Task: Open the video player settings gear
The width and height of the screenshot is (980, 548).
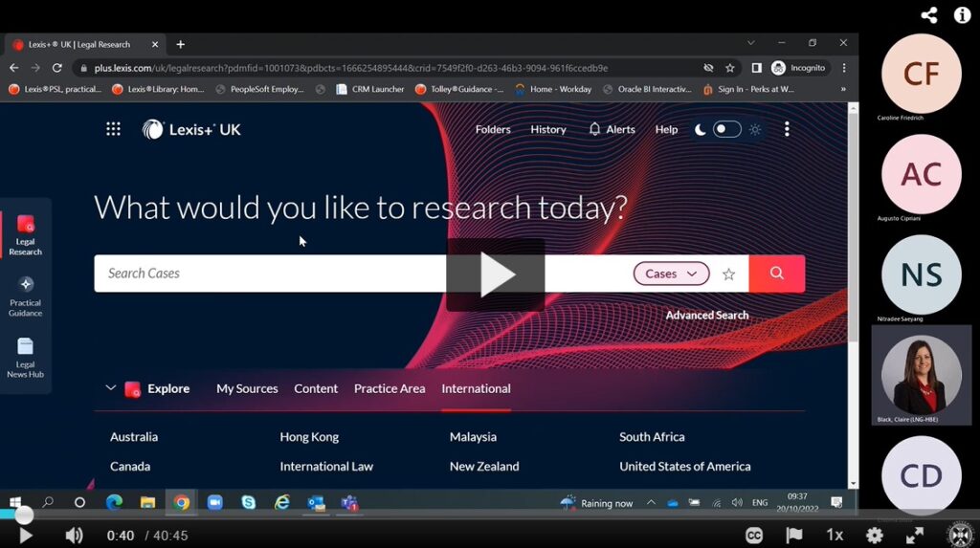Action: (875, 536)
